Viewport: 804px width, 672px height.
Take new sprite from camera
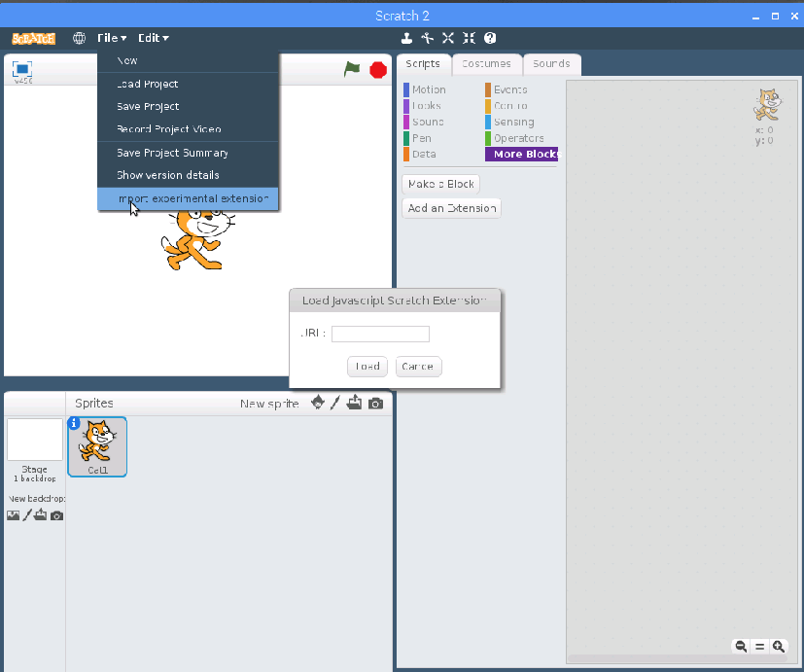pyautogui.click(x=376, y=404)
